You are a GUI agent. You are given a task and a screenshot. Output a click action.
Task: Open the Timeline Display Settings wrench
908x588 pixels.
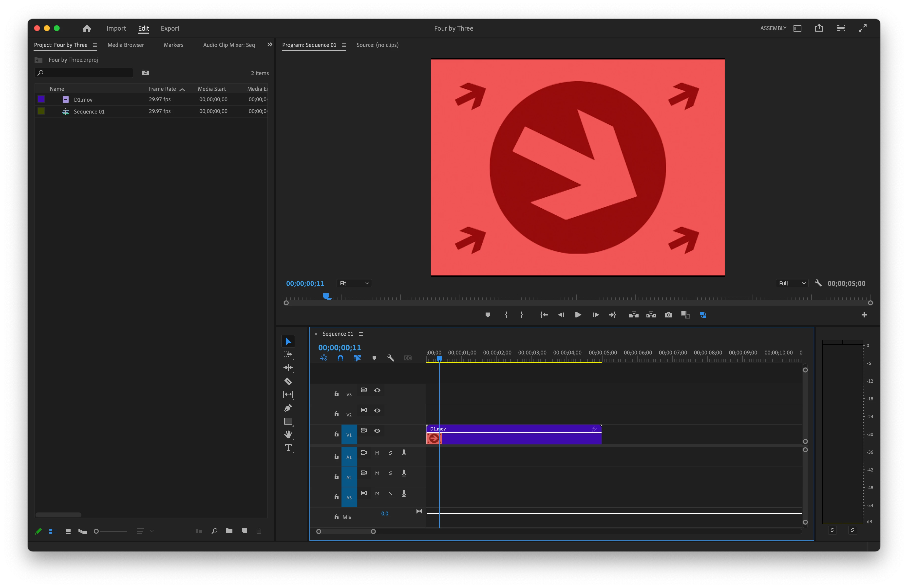pos(391,358)
